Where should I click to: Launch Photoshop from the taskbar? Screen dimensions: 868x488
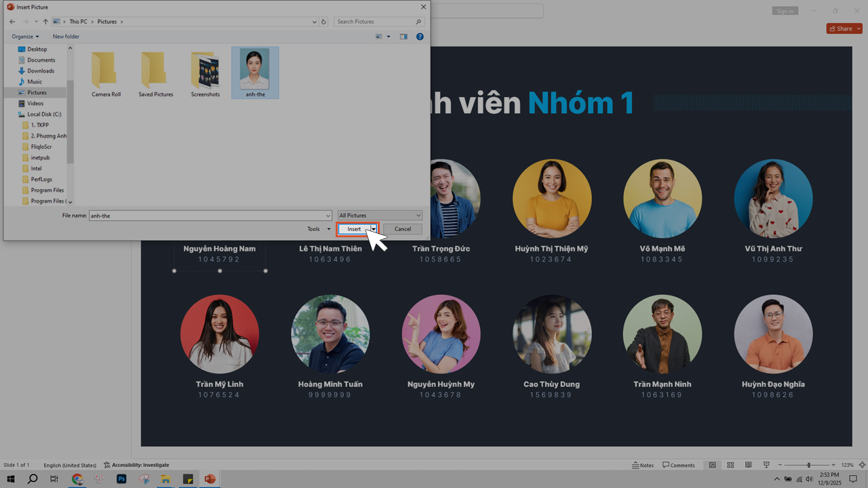121,479
